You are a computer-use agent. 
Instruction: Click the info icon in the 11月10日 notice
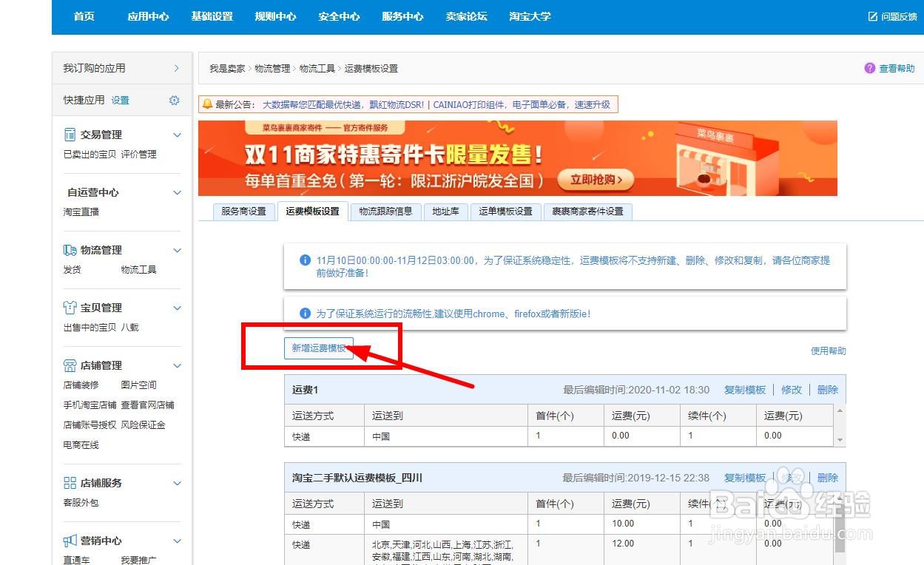[x=305, y=260]
